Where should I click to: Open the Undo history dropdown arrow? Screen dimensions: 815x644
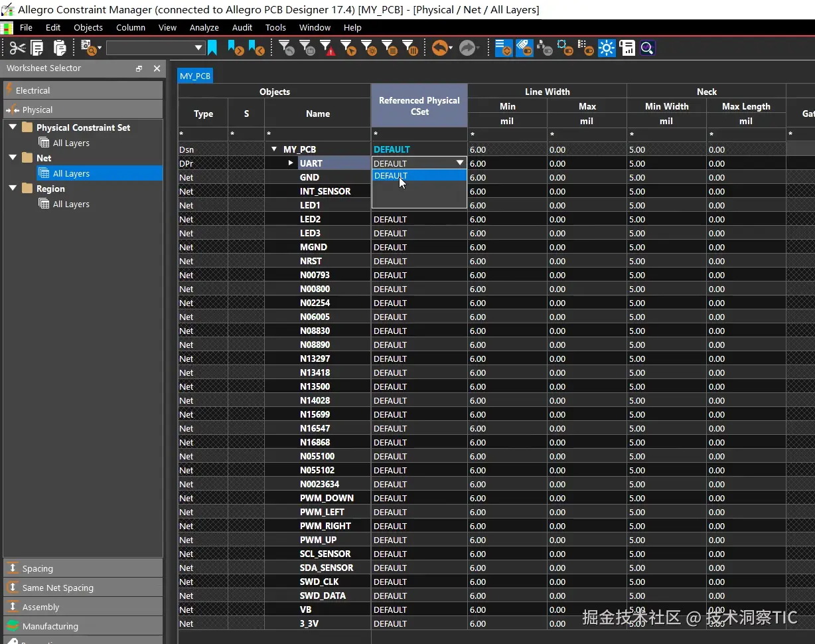[x=451, y=48]
